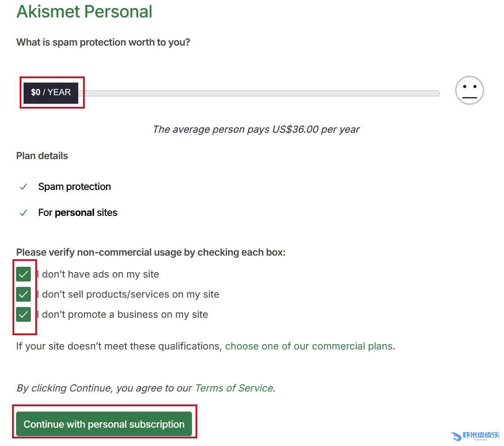This screenshot has width=504, height=446.
Task: Click "What is spam protection worth to you?" text
Action: [x=103, y=42]
